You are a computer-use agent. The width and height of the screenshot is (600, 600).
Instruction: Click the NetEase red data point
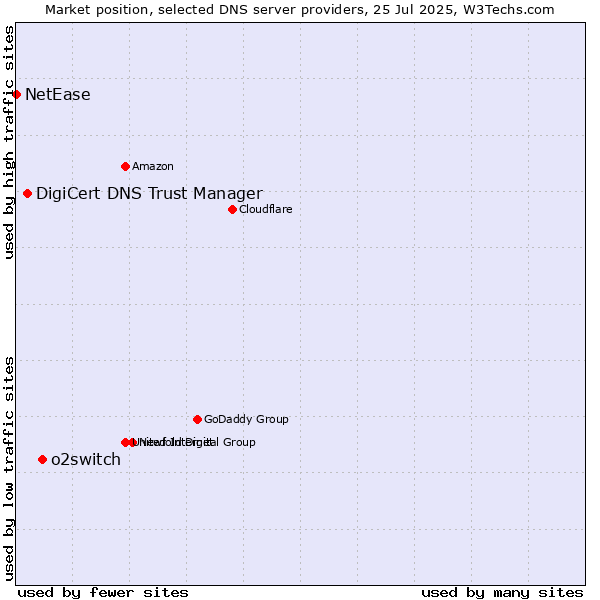[16, 95]
